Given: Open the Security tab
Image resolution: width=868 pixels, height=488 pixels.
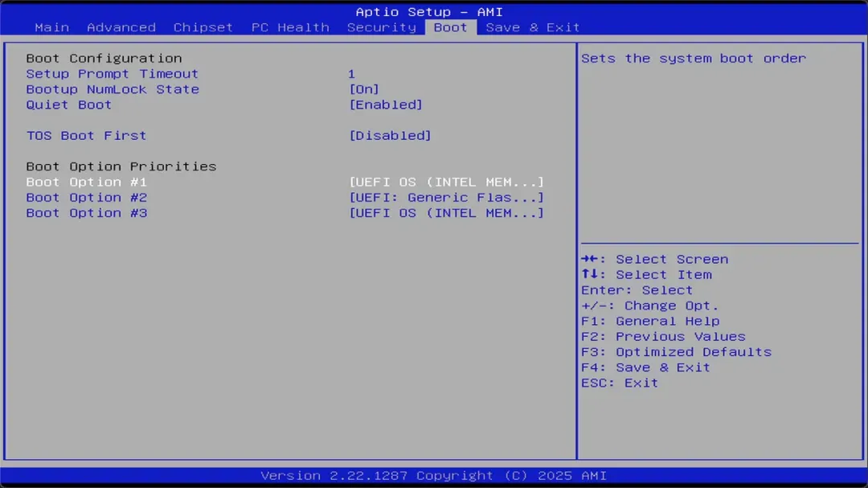Looking at the screenshot, I should [x=381, y=27].
